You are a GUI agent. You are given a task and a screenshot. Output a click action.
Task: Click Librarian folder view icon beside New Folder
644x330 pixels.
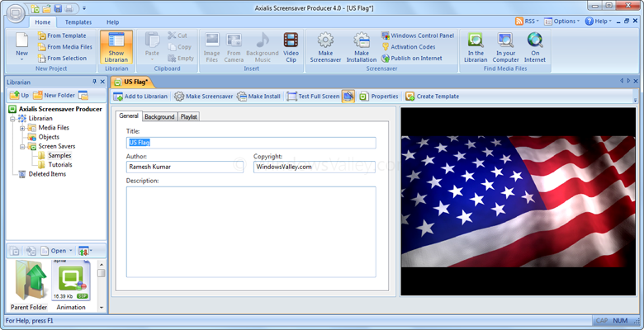pyautogui.click(x=83, y=95)
